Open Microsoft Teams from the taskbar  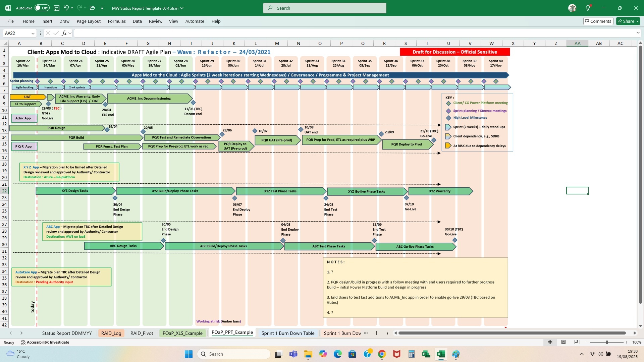tap(293, 354)
